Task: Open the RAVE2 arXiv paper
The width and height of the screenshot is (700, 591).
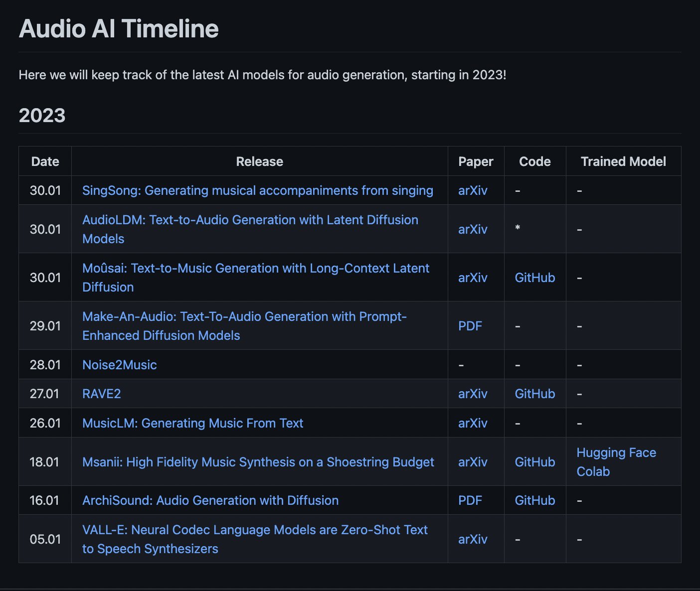Action: pos(472,393)
